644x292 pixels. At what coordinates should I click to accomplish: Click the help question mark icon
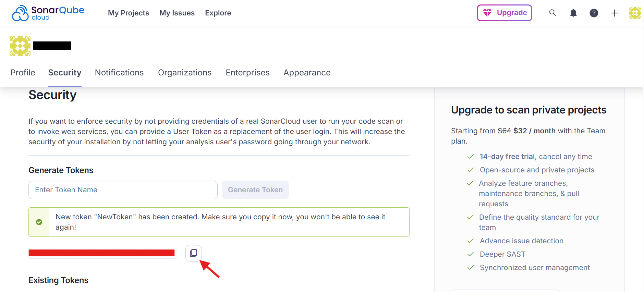tap(594, 13)
